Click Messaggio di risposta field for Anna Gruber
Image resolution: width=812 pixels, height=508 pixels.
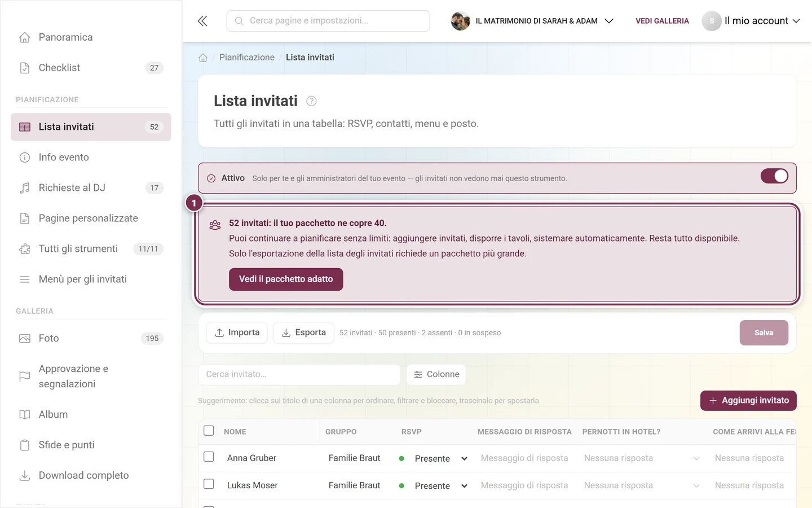pos(524,458)
